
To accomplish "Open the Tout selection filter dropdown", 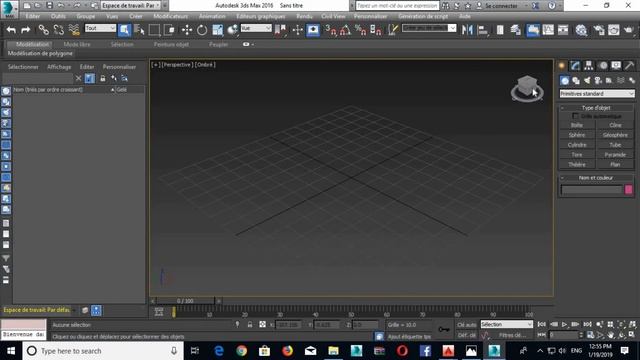I will [100, 28].
